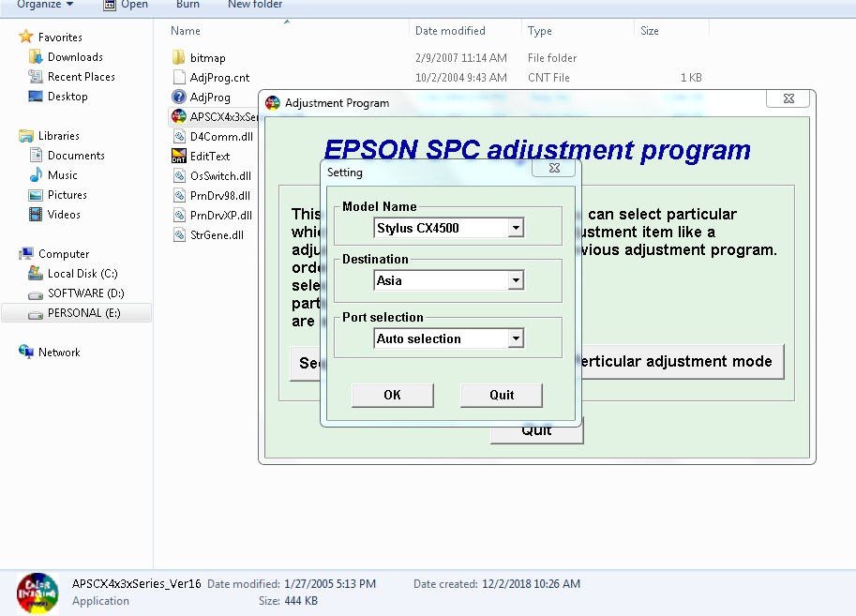Select the PrnDrvXP.dll file icon
This screenshot has height=616, width=856.
[178, 215]
